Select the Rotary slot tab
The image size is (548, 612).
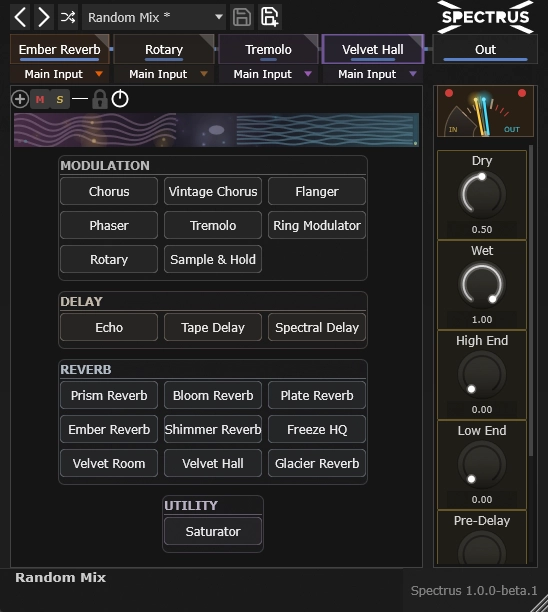point(164,49)
